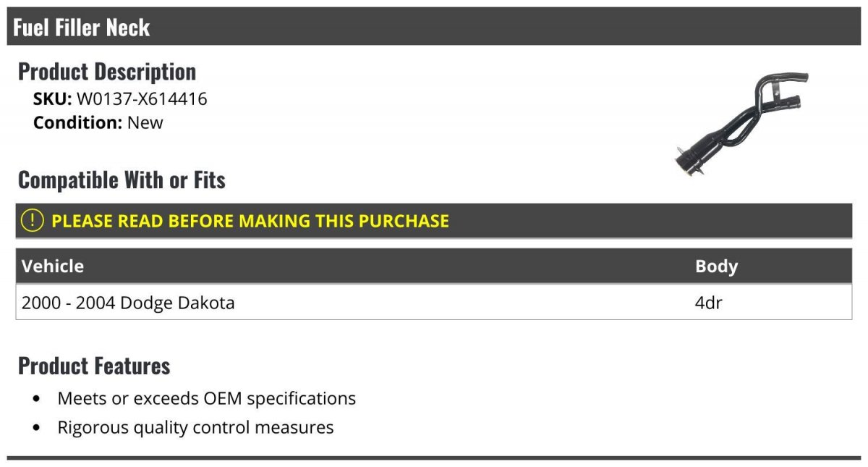Click the word PURCHASE in warning banner
This screenshot has height=467, width=868.
click(405, 221)
